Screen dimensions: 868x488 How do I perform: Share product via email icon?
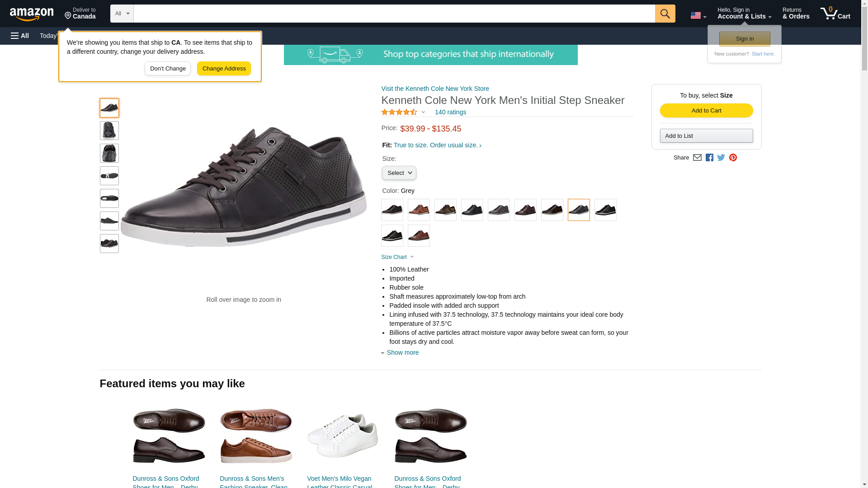[697, 158]
